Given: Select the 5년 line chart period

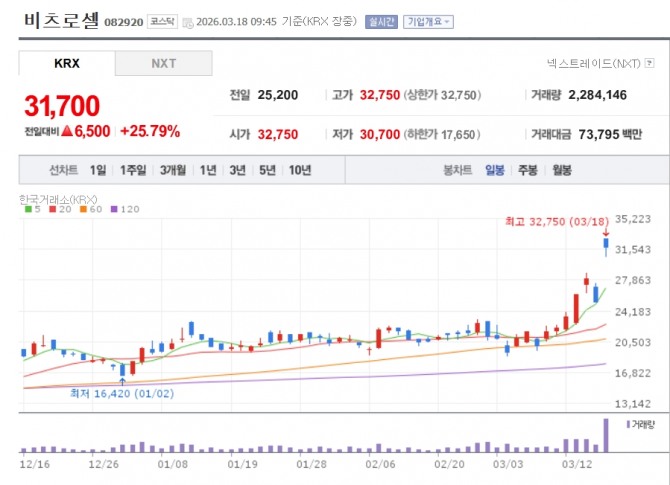Looking at the screenshot, I should 267,170.
